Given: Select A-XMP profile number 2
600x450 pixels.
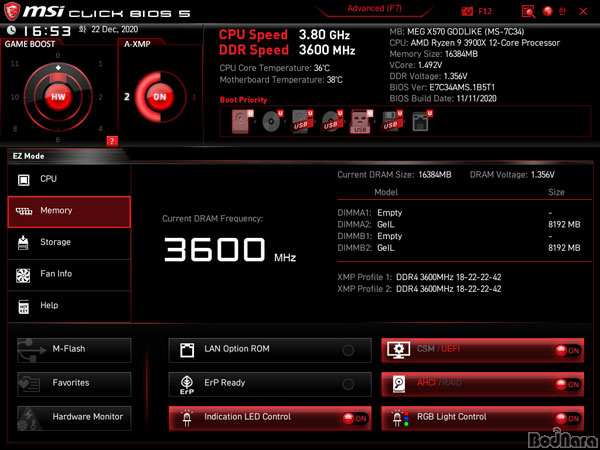Looking at the screenshot, I should [x=127, y=96].
